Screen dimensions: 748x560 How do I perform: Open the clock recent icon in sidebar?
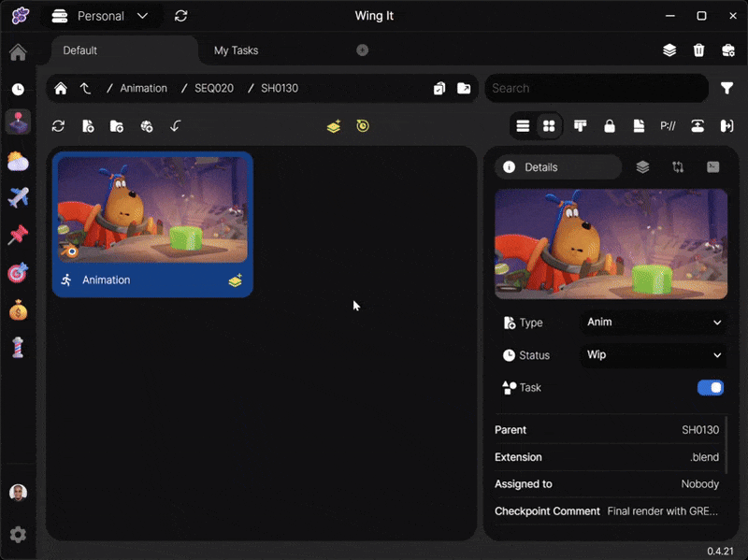pyautogui.click(x=18, y=89)
